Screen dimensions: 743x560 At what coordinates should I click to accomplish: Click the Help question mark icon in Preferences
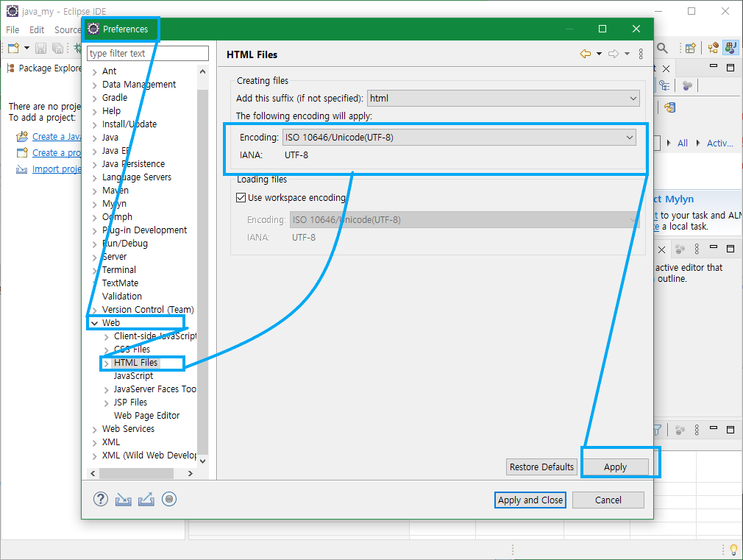click(101, 500)
